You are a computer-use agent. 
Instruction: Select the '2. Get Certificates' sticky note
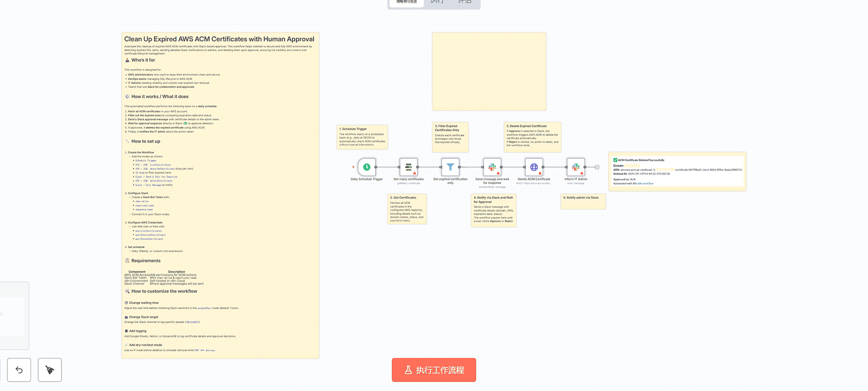pyautogui.click(x=407, y=209)
